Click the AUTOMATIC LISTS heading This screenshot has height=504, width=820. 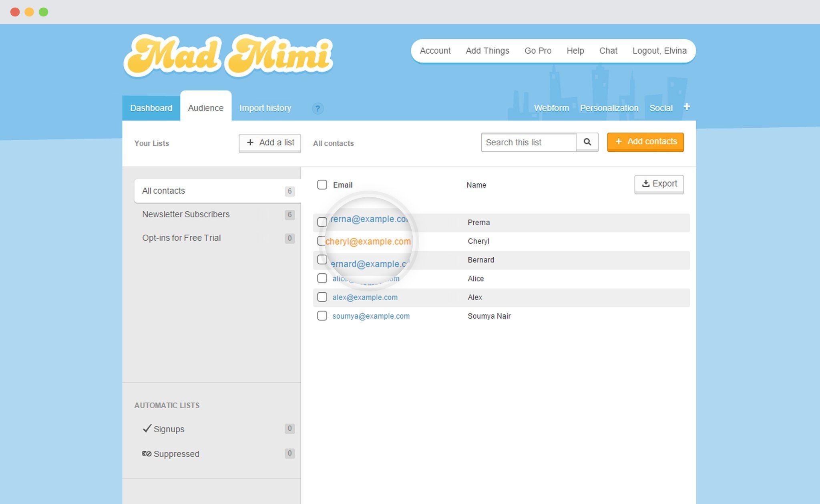167,405
